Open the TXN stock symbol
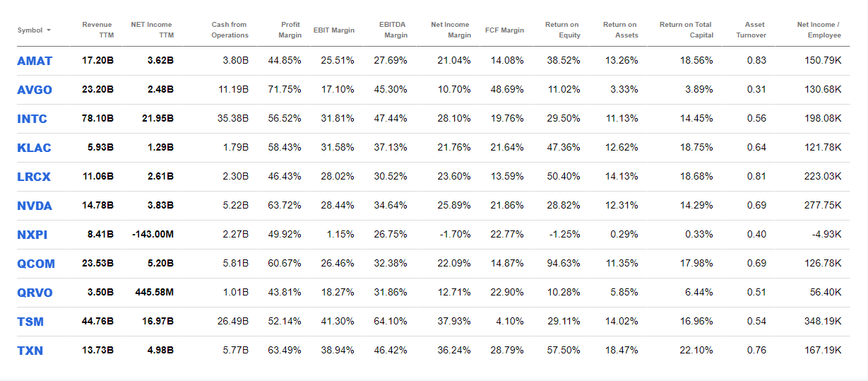Image resolution: width=868 pixels, height=381 pixels. coord(30,351)
